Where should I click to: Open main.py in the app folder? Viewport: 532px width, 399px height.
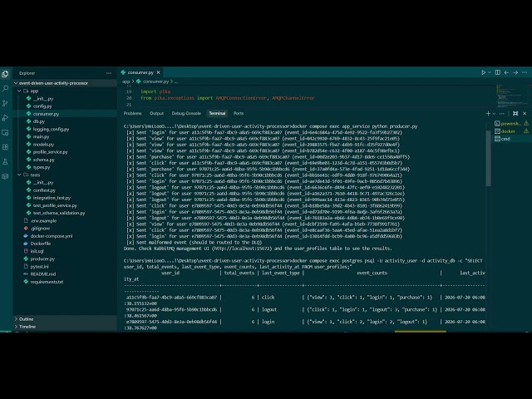pos(41,136)
